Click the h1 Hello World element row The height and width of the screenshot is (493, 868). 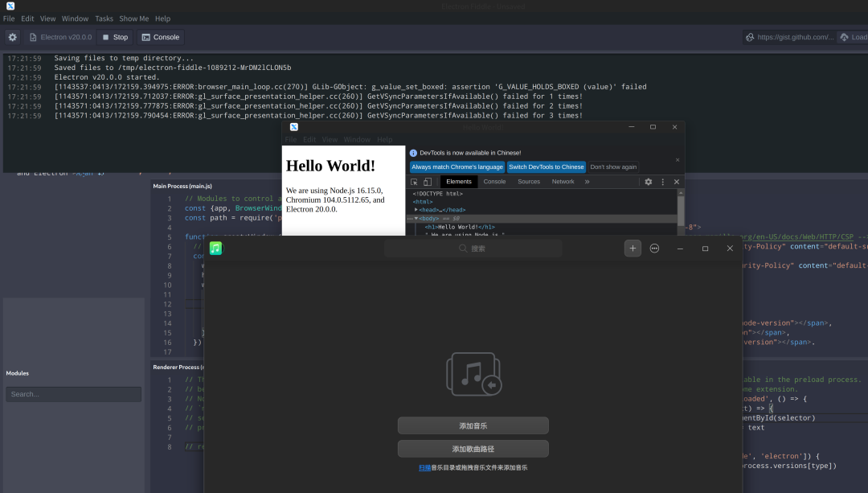(460, 227)
